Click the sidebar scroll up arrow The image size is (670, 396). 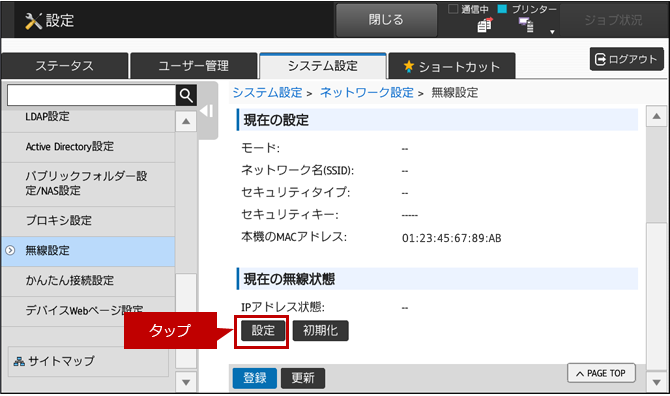click(186, 121)
